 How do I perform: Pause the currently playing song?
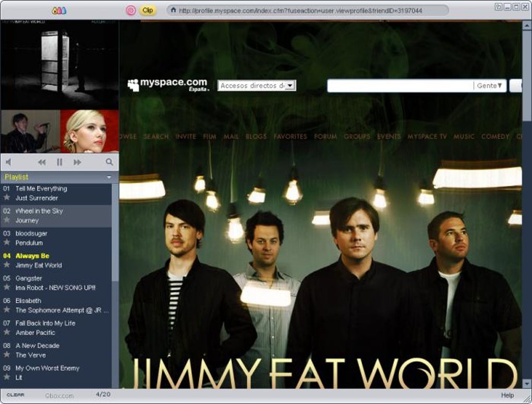click(59, 162)
